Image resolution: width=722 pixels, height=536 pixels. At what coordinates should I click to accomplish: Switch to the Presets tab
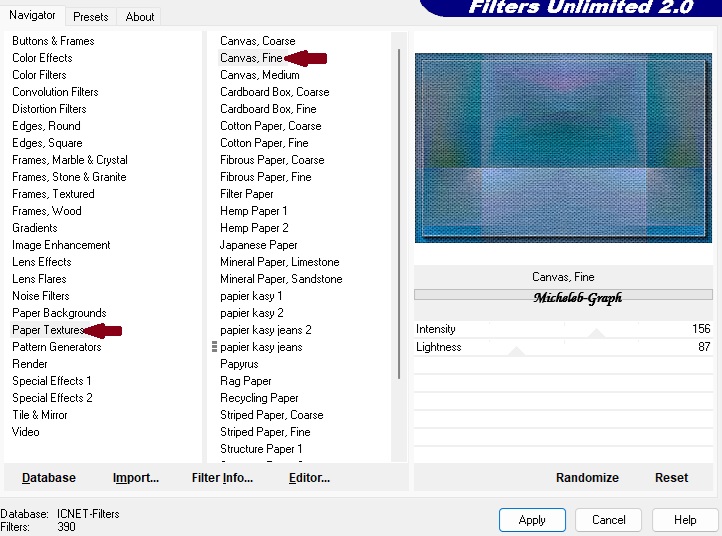pyautogui.click(x=90, y=16)
